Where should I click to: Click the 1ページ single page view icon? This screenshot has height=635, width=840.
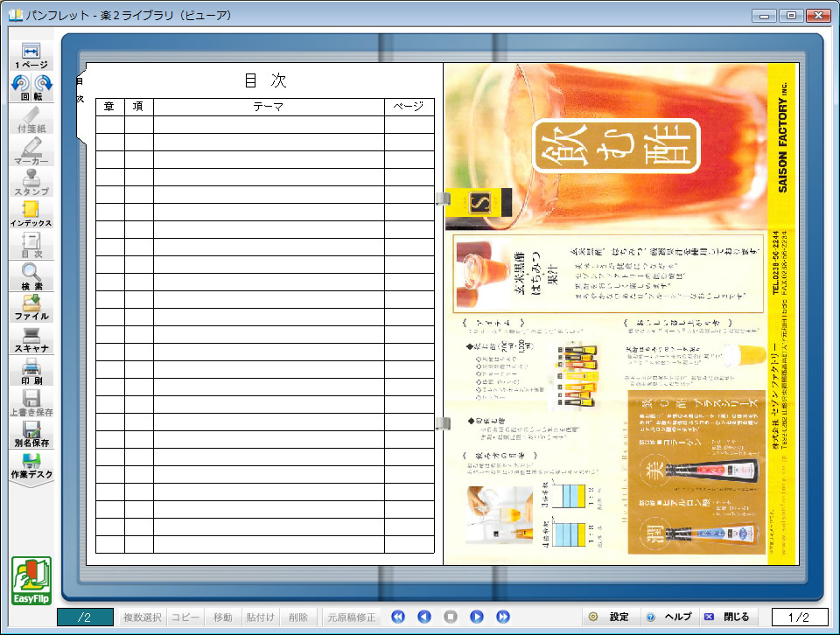[31, 56]
